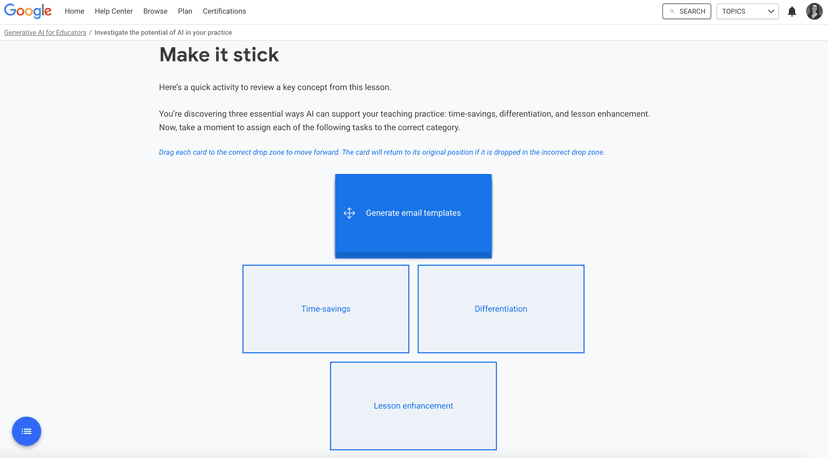828x458 pixels.
Task: Click the Differentiation drop zone
Action: click(501, 309)
